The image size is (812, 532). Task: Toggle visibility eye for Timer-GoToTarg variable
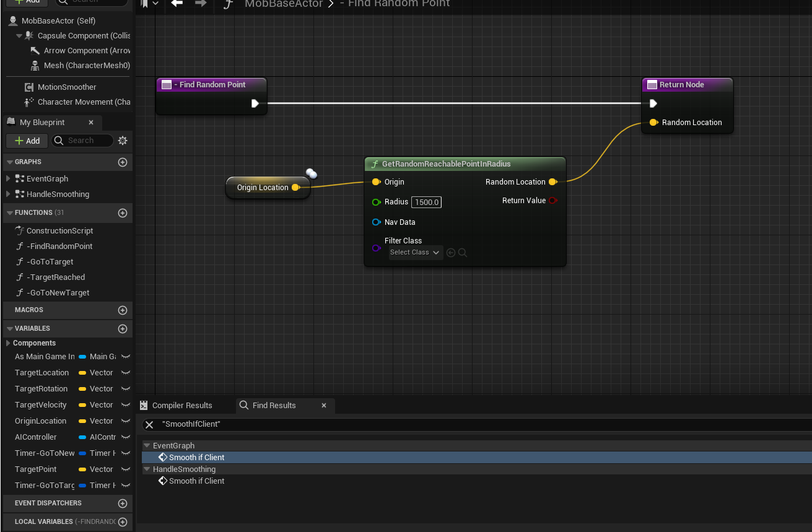pos(125,486)
